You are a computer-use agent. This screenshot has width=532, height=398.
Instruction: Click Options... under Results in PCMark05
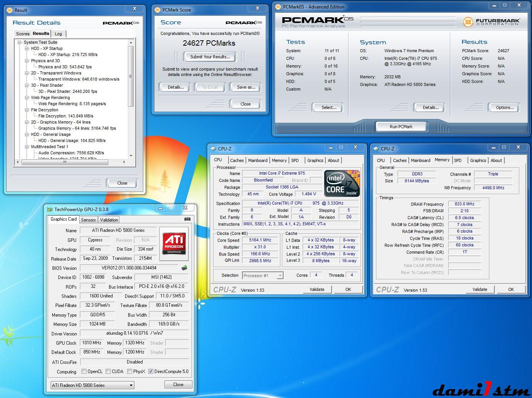coord(504,107)
